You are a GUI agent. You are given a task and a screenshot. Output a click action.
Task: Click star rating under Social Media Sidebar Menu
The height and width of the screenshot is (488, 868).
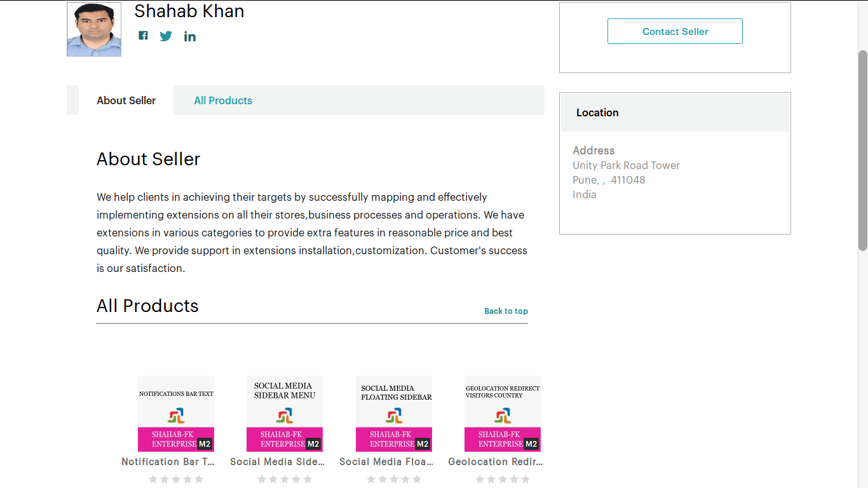[285, 479]
